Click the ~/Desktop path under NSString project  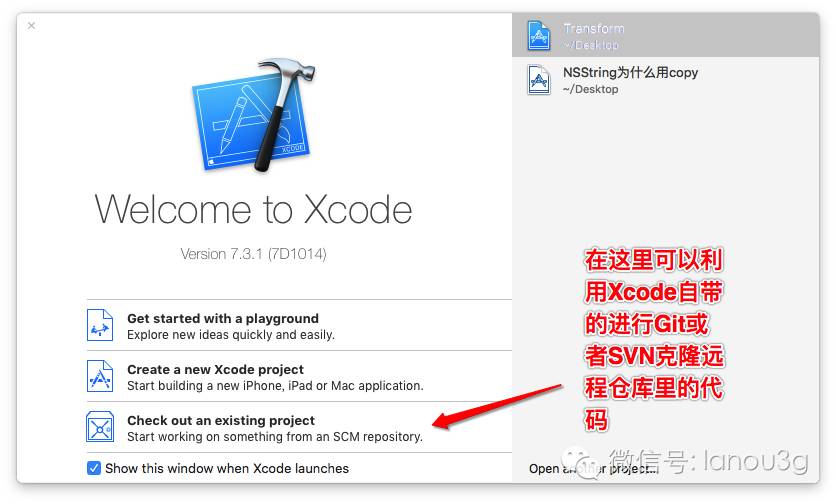[590, 89]
